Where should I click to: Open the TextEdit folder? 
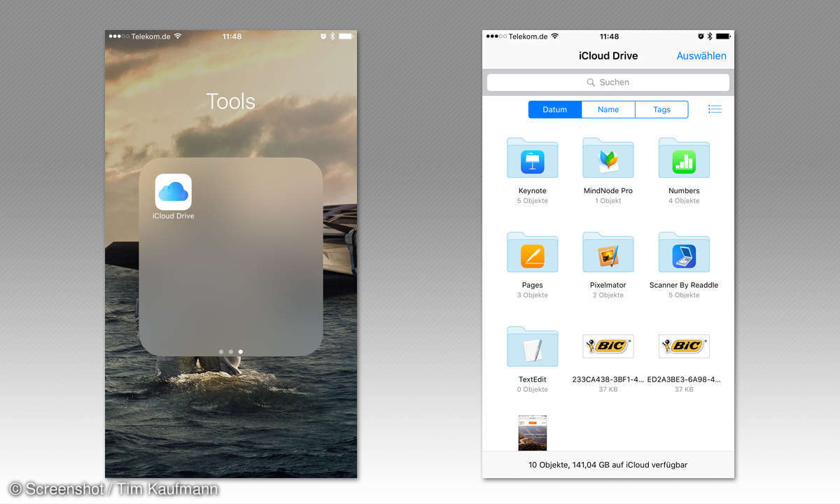[532, 347]
